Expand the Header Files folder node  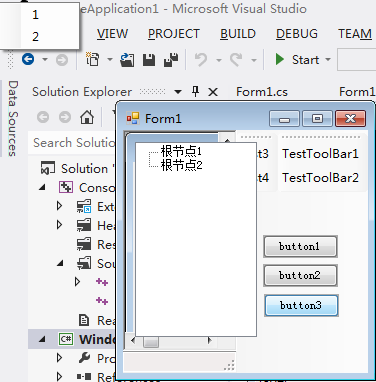click(60, 225)
